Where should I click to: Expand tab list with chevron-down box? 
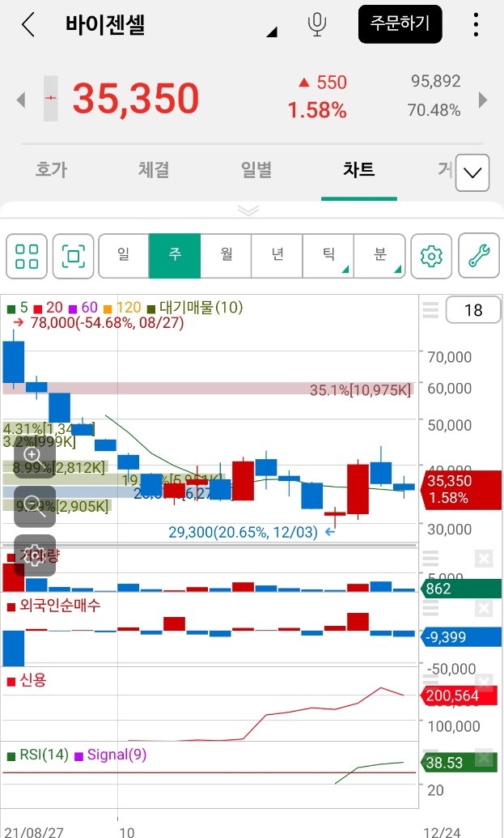coord(472,172)
